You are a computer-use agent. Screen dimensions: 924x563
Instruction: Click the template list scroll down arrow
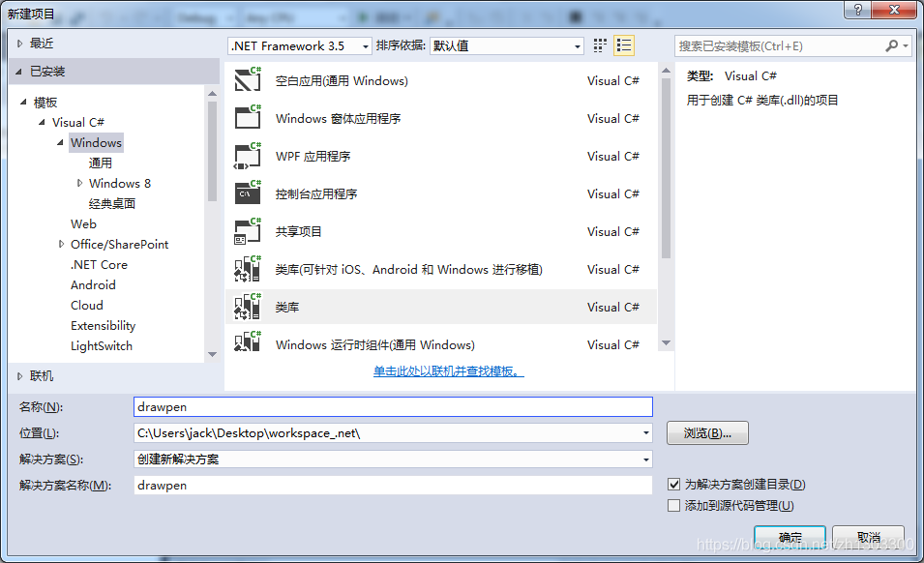pyautogui.click(x=666, y=342)
